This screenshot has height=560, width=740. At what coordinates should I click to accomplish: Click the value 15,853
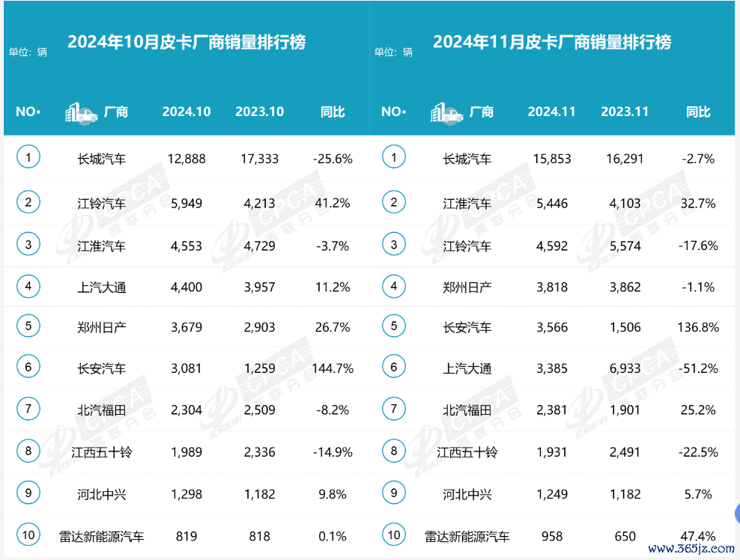pyautogui.click(x=552, y=159)
